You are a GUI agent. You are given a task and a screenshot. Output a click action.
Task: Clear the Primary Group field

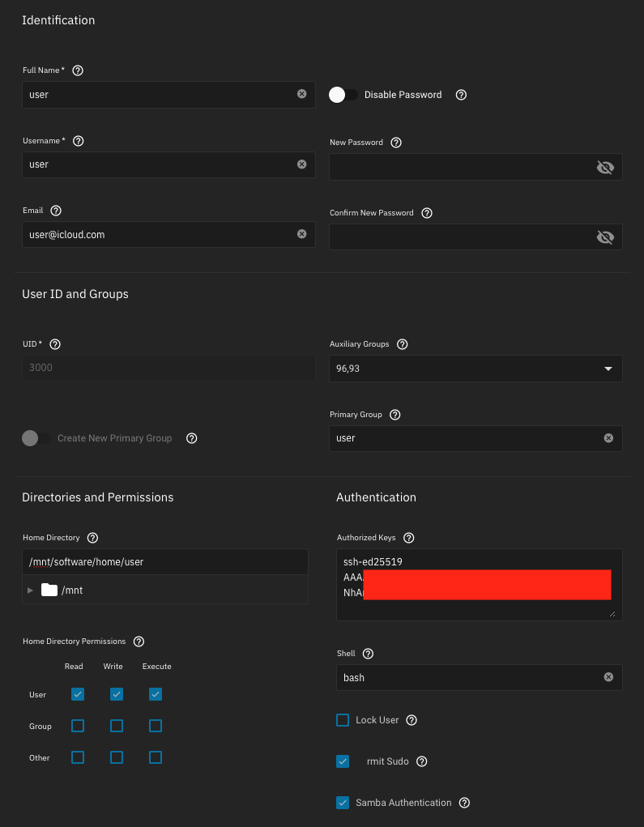coord(608,438)
